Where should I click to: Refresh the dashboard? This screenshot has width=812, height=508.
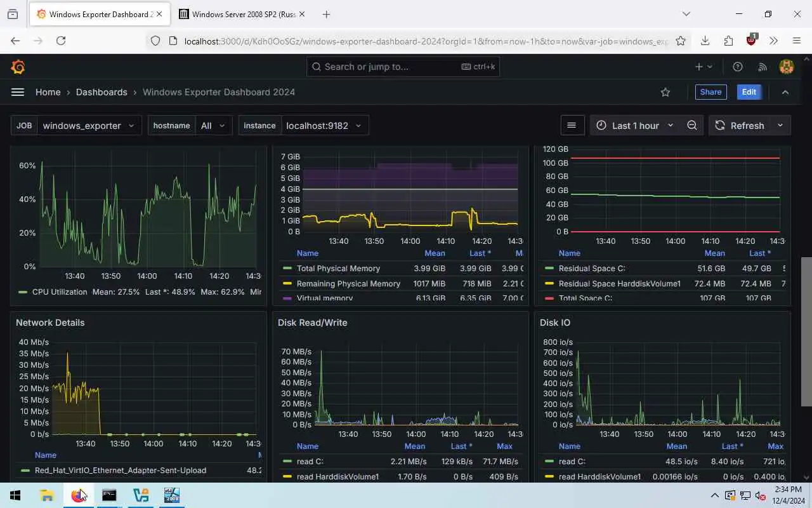pyautogui.click(x=740, y=126)
